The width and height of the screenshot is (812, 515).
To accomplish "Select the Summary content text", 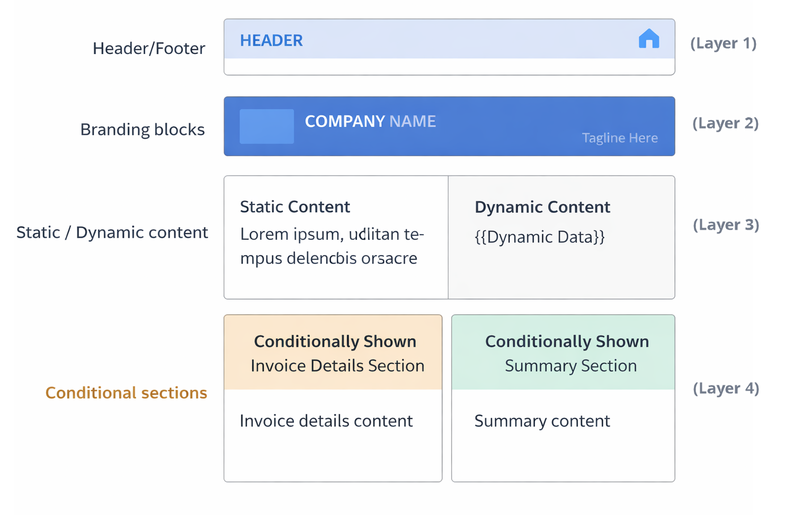I will click(x=542, y=421).
